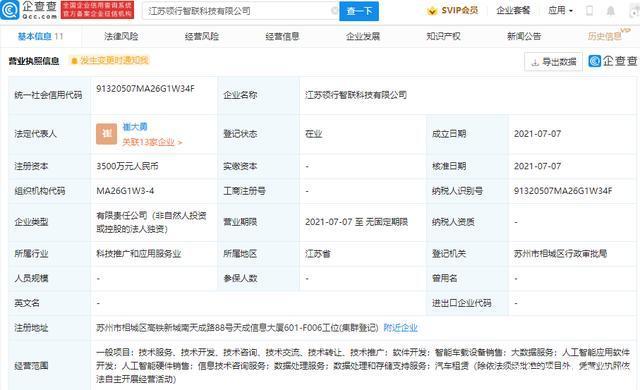Click registered capital 3500万元人民币
The image size is (640, 390).
(x=127, y=166)
